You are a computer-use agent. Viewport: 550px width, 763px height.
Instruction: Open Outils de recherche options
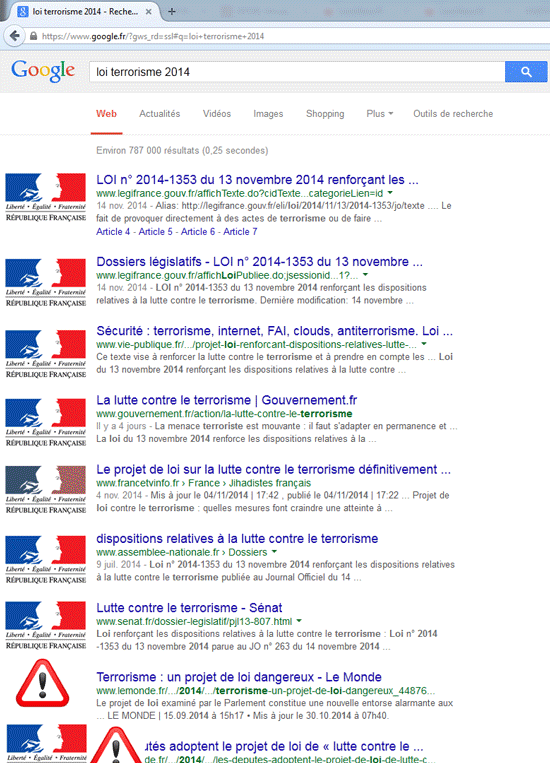click(453, 114)
